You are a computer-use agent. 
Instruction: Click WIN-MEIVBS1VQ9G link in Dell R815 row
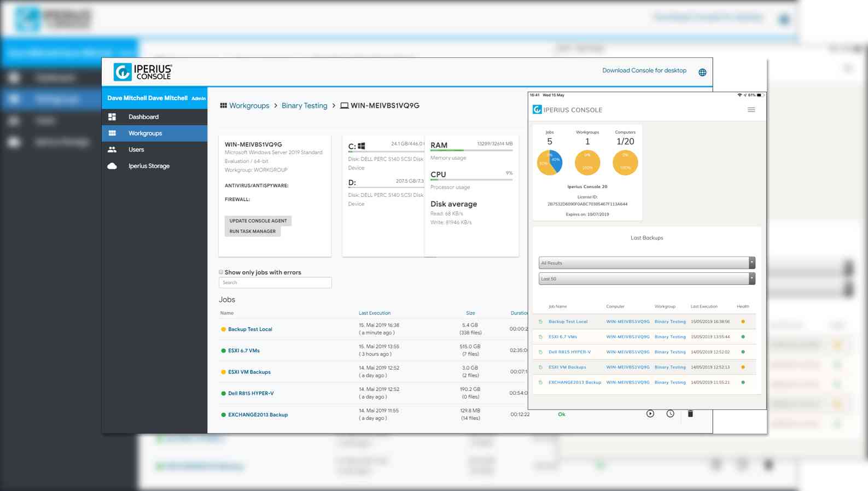[x=628, y=352]
